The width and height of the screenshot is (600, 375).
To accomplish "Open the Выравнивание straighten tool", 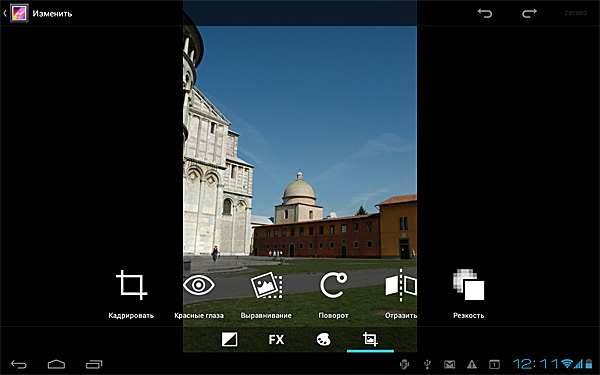I will pos(266,294).
